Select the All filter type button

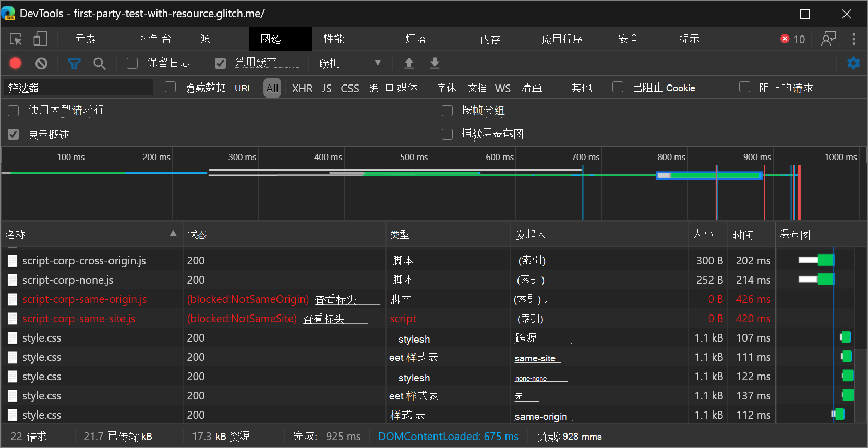coord(272,88)
